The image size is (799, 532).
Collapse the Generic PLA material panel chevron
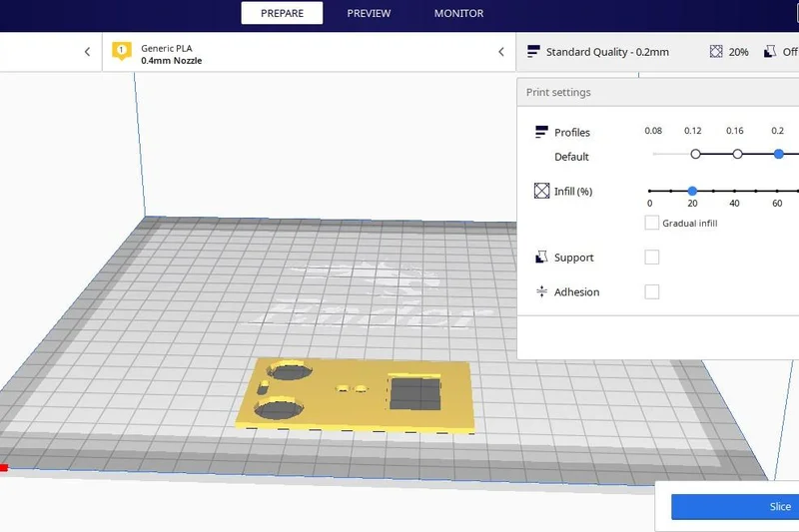click(x=501, y=52)
